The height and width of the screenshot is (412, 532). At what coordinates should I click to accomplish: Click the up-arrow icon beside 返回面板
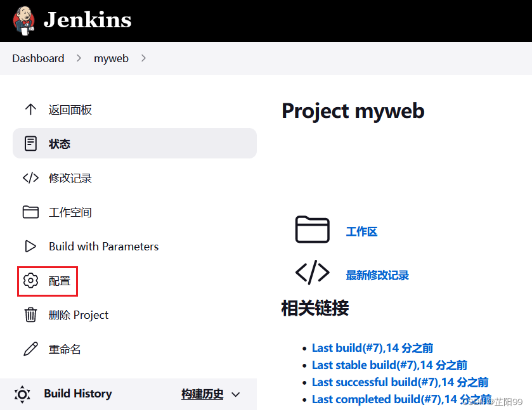click(30, 109)
